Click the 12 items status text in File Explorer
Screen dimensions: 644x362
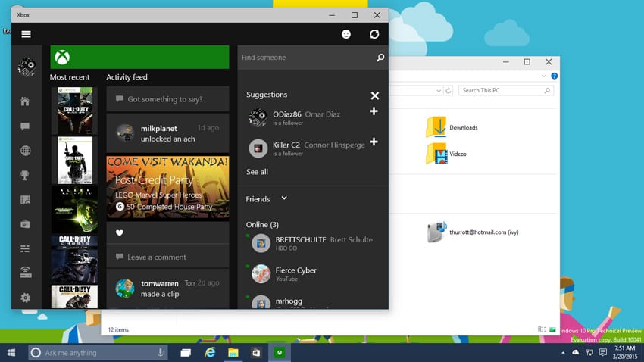pos(118,329)
